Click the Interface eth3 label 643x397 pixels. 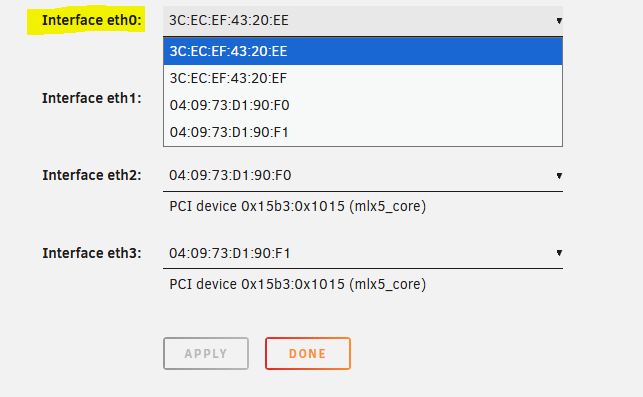point(91,253)
